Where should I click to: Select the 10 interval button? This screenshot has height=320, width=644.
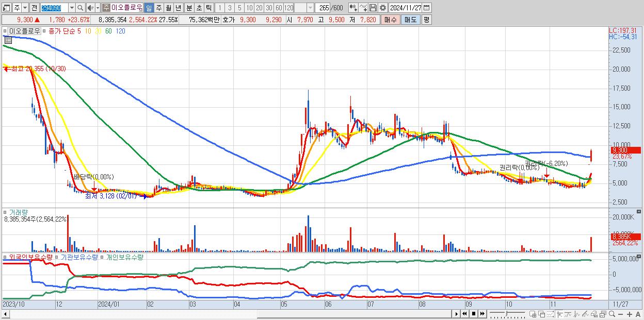pos(249,8)
